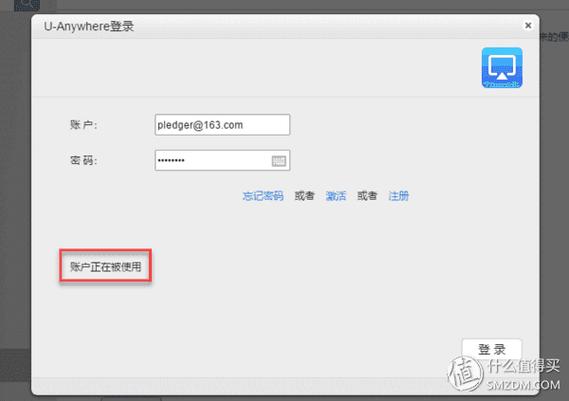Select the 账户正在被使用 message text
This screenshot has height=401, width=569.
click(x=106, y=267)
